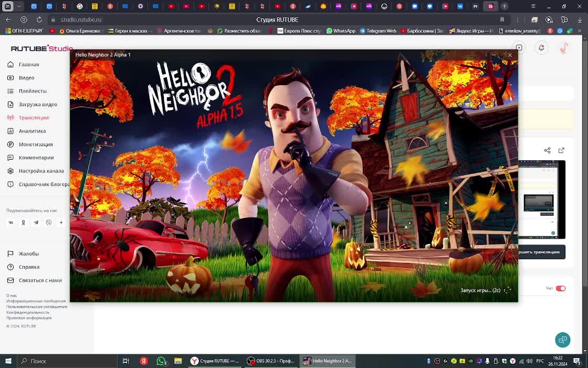The image size is (588, 368).
Task: Open the channel avatar menu
Action: pyautogui.click(x=563, y=48)
